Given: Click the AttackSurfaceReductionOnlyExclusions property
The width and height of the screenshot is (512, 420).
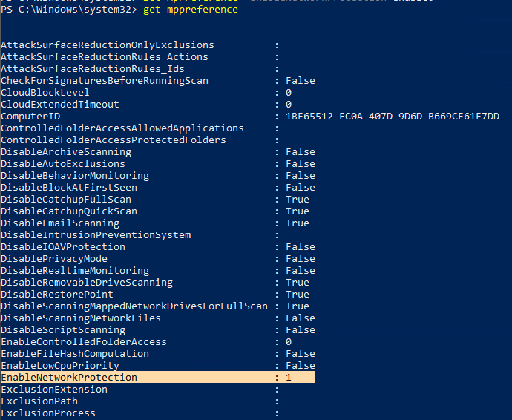Looking at the screenshot, I should click(x=108, y=45).
